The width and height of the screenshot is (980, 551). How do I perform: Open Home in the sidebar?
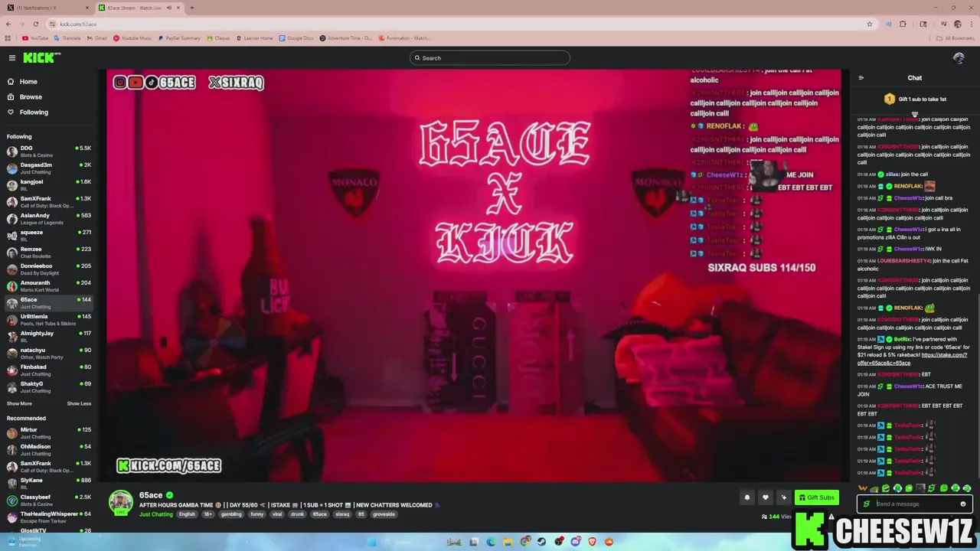tap(28, 82)
